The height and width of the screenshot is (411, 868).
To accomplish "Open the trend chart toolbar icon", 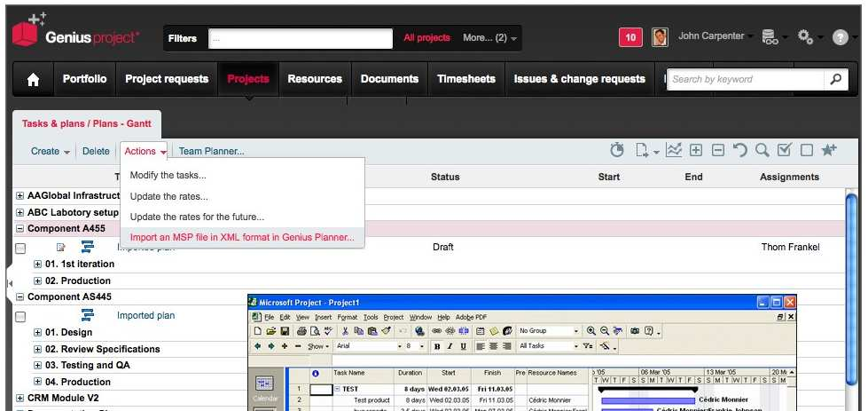I will coord(674,150).
